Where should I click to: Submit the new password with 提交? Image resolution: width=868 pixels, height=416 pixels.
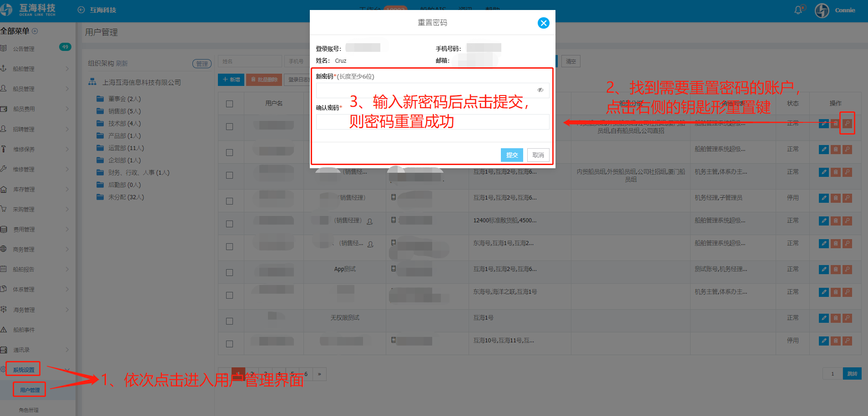click(512, 155)
